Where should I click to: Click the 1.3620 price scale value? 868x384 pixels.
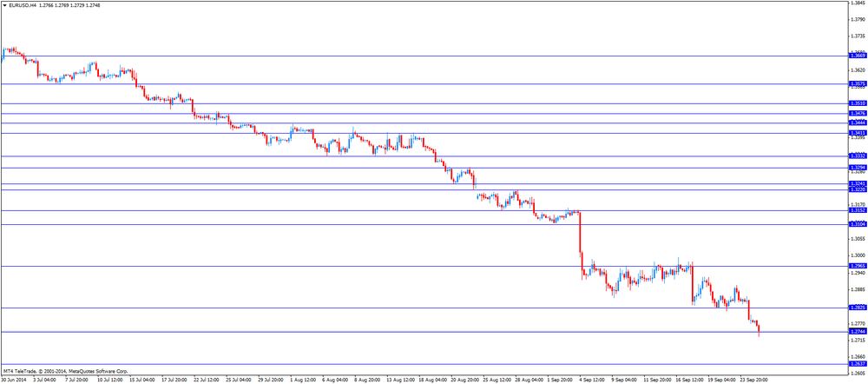(858, 70)
